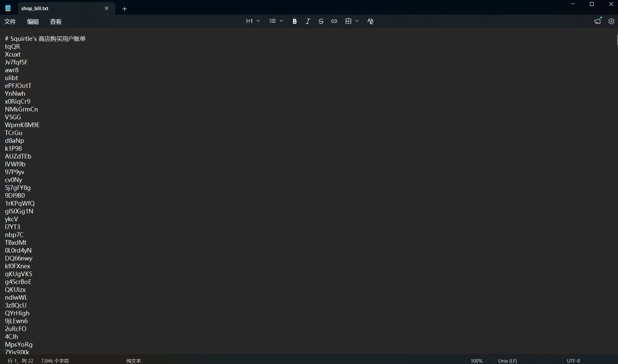Toggle bold formatting
618x364 pixels.
(x=295, y=21)
